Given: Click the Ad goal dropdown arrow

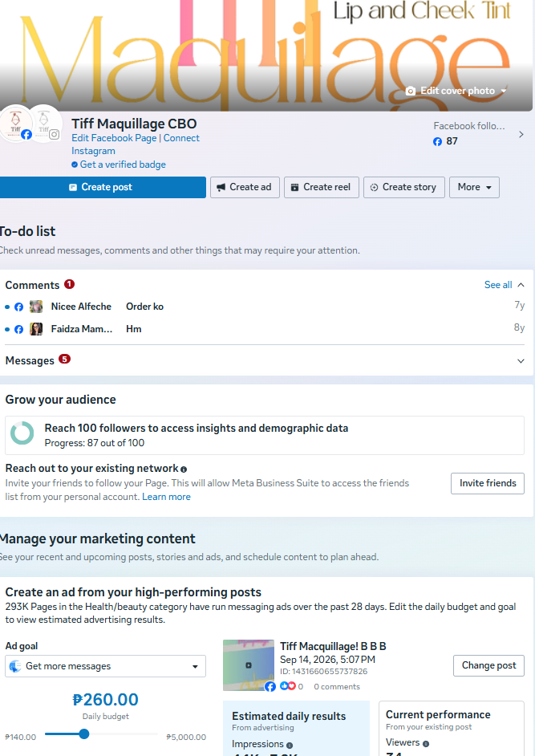Looking at the screenshot, I should [195, 667].
